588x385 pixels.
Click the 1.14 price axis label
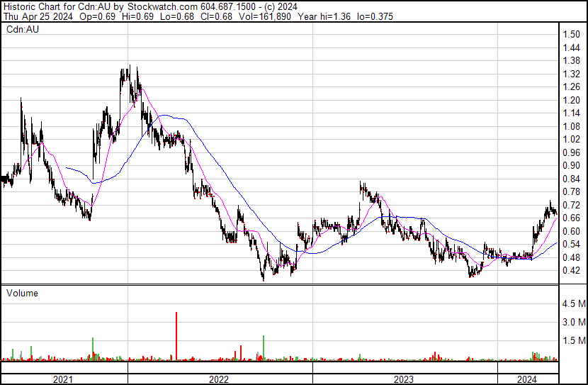572,113
